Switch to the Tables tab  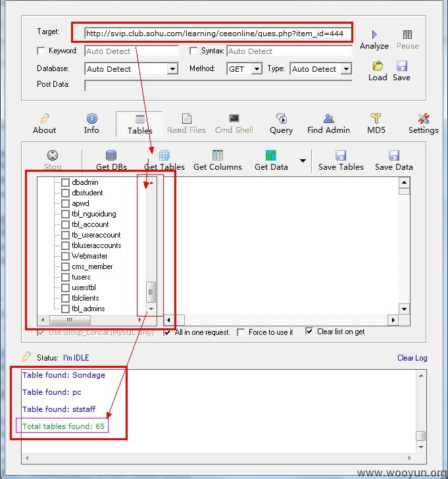click(x=139, y=124)
